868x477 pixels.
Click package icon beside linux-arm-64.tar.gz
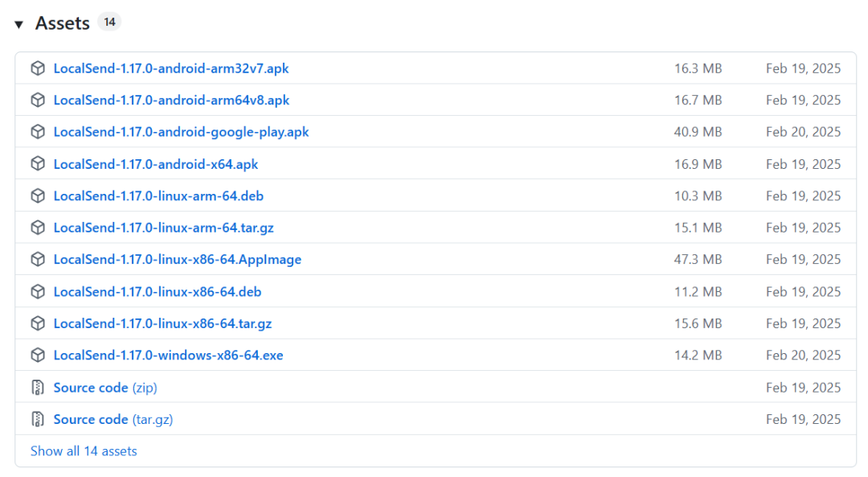pyautogui.click(x=38, y=228)
